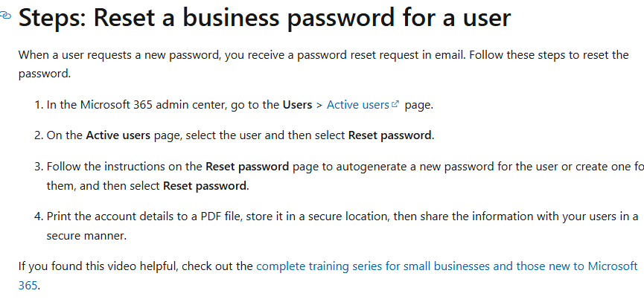Open the complete training series for small businesses link
The height and width of the screenshot is (308, 644).
[447, 266]
